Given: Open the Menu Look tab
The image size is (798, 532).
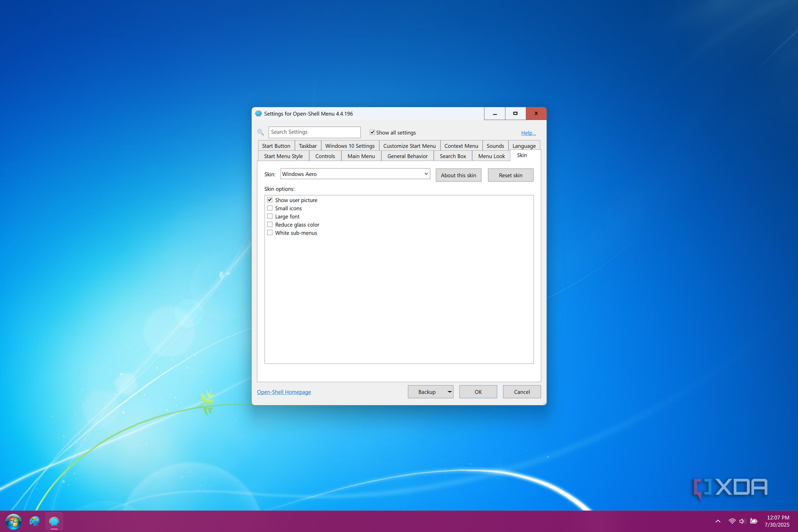Looking at the screenshot, I should coord(491,156).
